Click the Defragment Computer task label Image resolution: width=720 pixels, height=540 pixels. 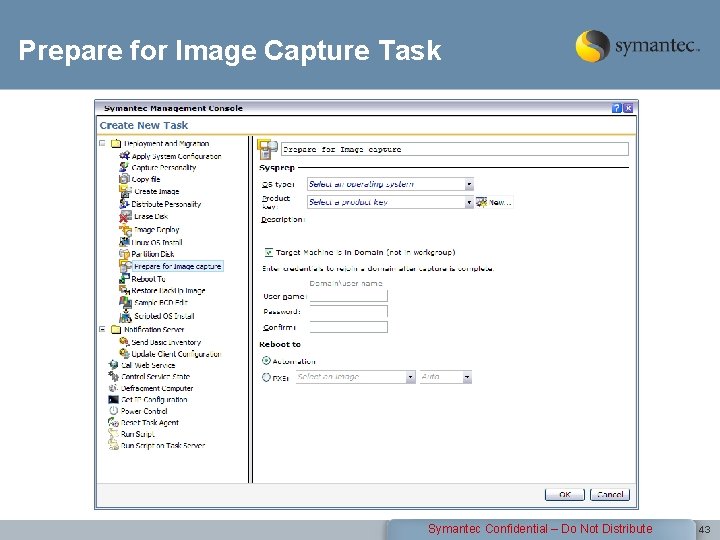pyautogui.click(x=157, y=388)
